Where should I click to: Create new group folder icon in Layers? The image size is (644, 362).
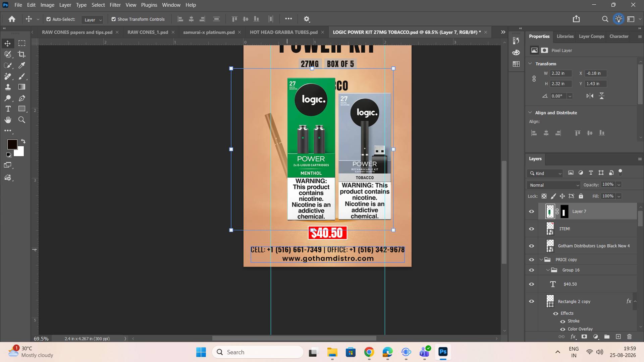tap(607, 337)
